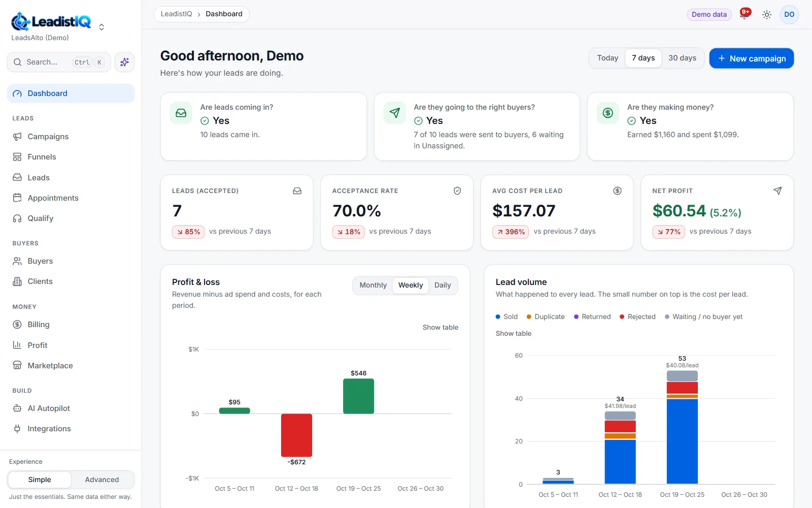812x508 pixels.
Task: Click the send icon in 'right buyers' card
Action: click(x=395, y=113)
